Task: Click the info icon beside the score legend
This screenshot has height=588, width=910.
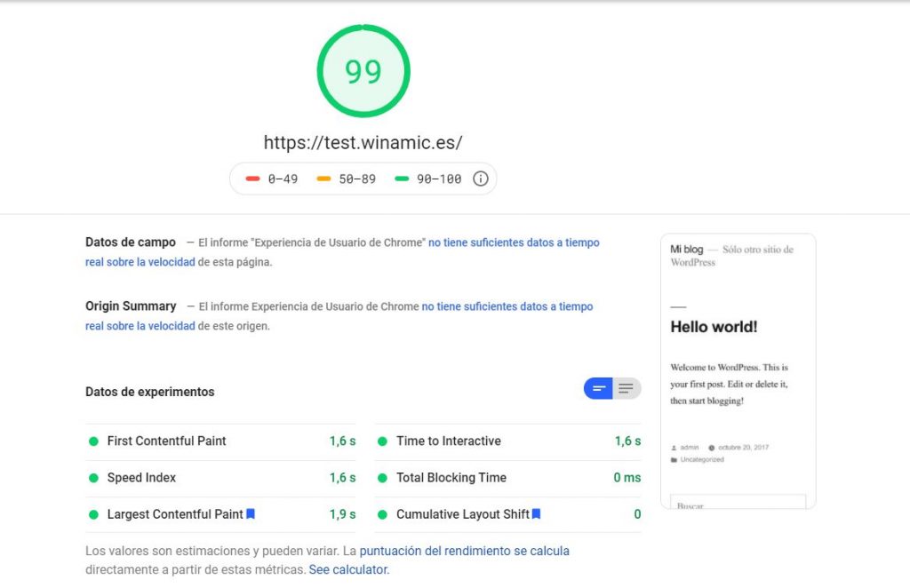Action: [480, 179]
